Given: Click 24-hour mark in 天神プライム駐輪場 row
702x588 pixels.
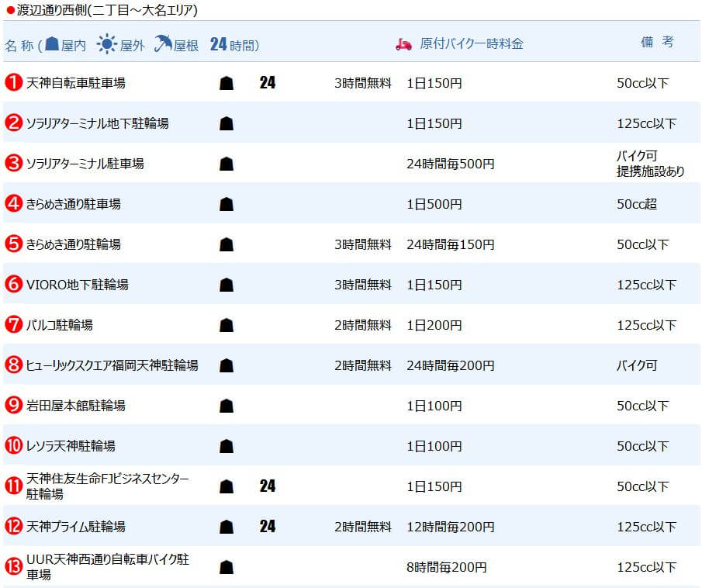Looking at the screenshot, I should (x=268, y=526).
